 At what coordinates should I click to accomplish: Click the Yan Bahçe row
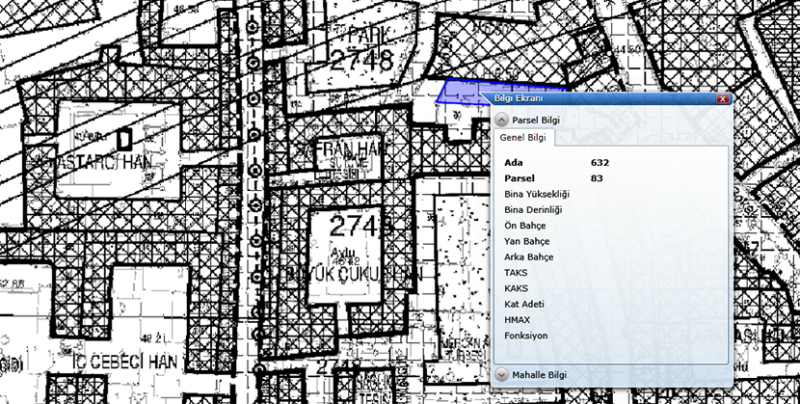[x=526, y=241]
